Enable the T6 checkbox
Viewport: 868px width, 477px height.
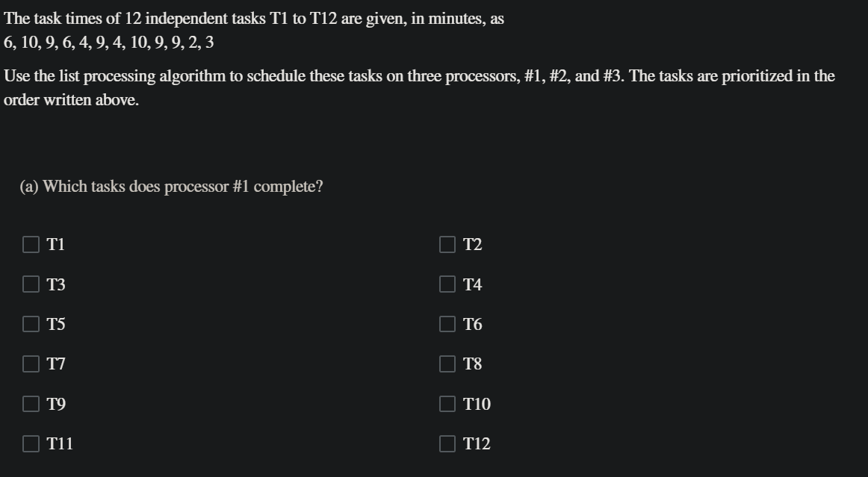(447, 323)
